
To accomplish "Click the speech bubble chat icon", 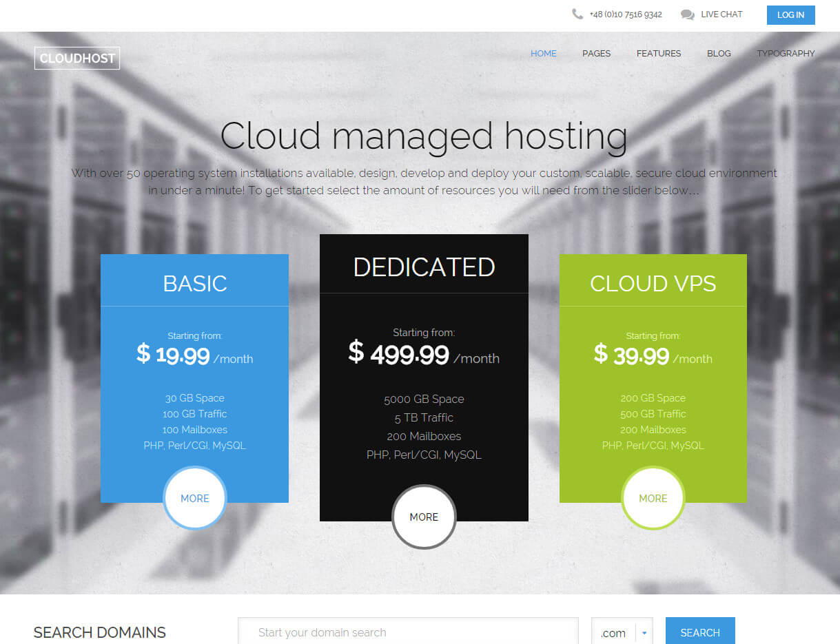I will pos(686,14).
